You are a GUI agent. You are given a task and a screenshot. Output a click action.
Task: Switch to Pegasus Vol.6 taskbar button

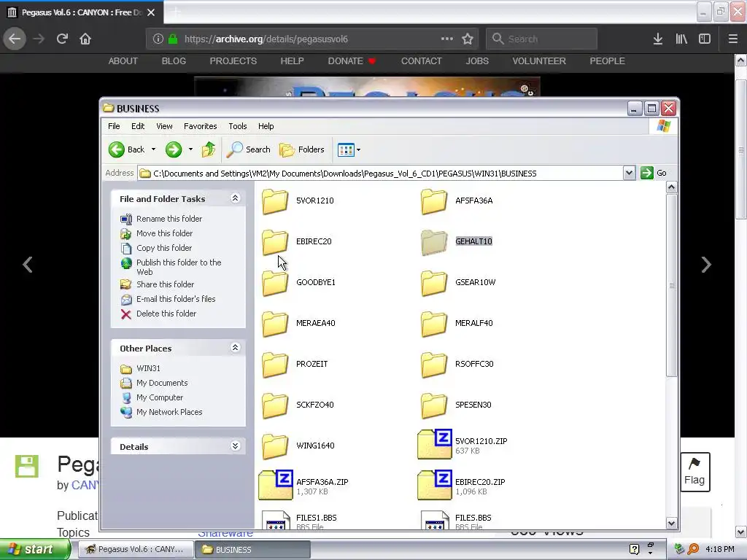pyautogui.click(x=135, y=550)
